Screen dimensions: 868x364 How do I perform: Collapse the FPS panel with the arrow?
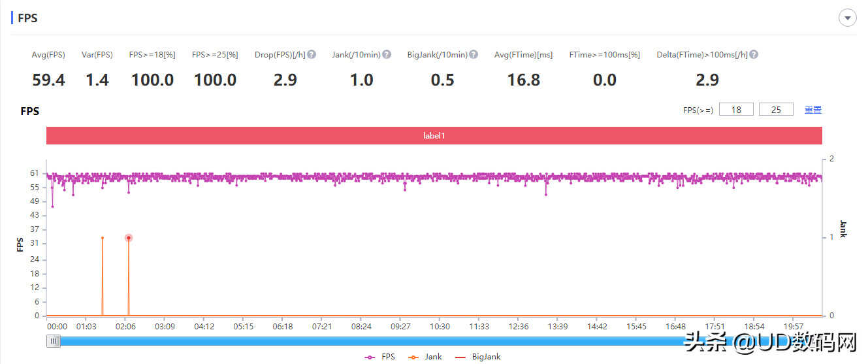click(x=847, y=18)
